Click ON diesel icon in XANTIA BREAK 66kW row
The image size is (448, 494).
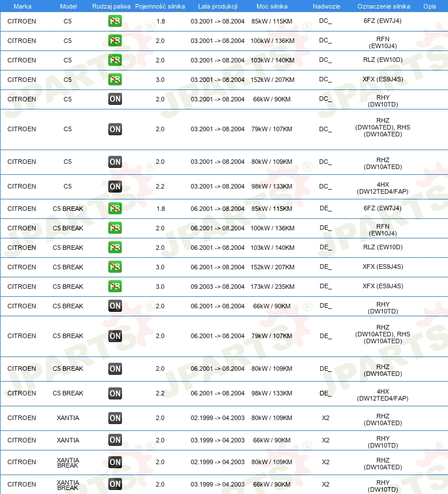click(115, 484)
